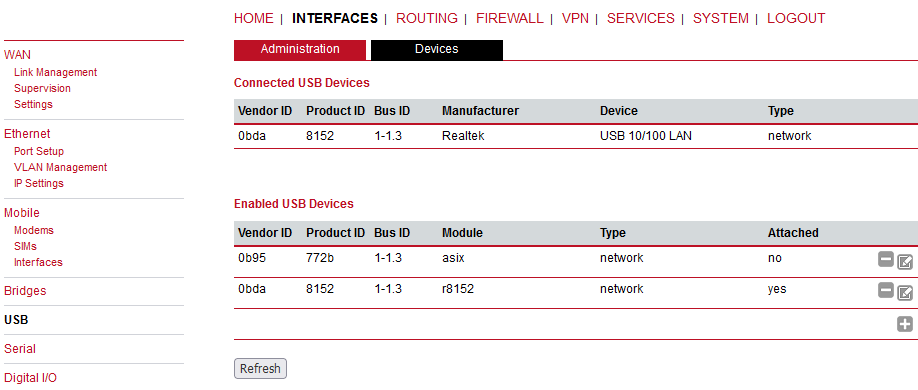
Task: Open the HOME menu
Action: 254,18
